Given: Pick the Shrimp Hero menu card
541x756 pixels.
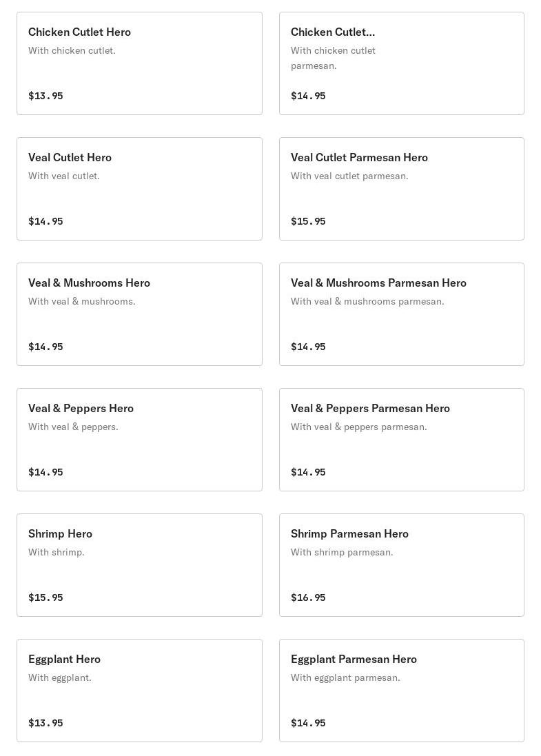Looking at the screenshot, I should point(139,565).
